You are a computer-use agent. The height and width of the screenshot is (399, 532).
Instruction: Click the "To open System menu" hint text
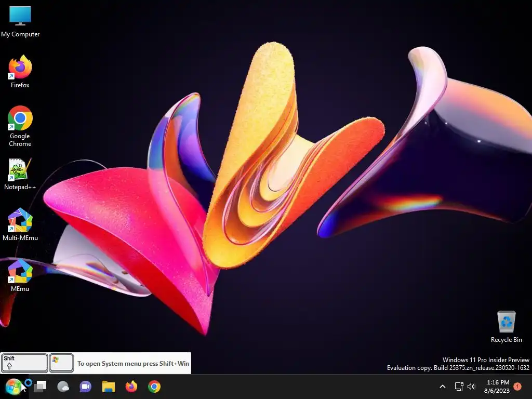[x=133, y=363]
